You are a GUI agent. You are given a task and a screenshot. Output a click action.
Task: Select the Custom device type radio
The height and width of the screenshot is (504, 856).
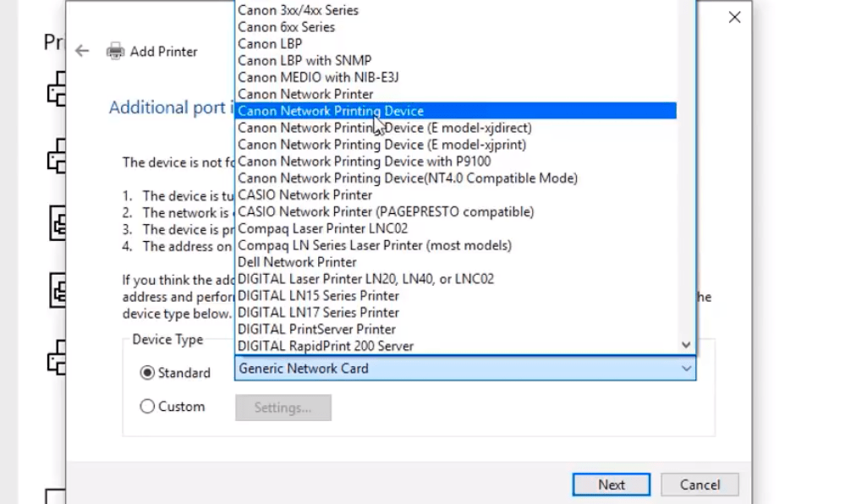pyautogui.click(x=147, y=406)
